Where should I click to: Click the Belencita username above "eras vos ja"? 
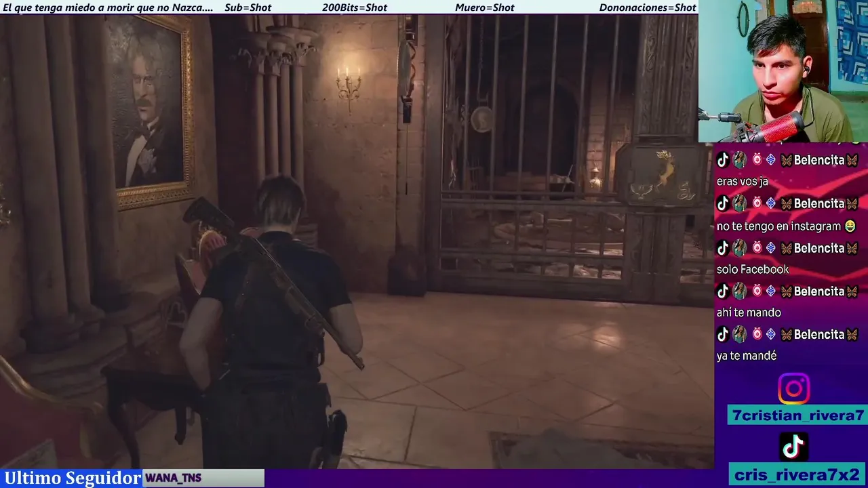pyautogui.click(x=819, y=161)
